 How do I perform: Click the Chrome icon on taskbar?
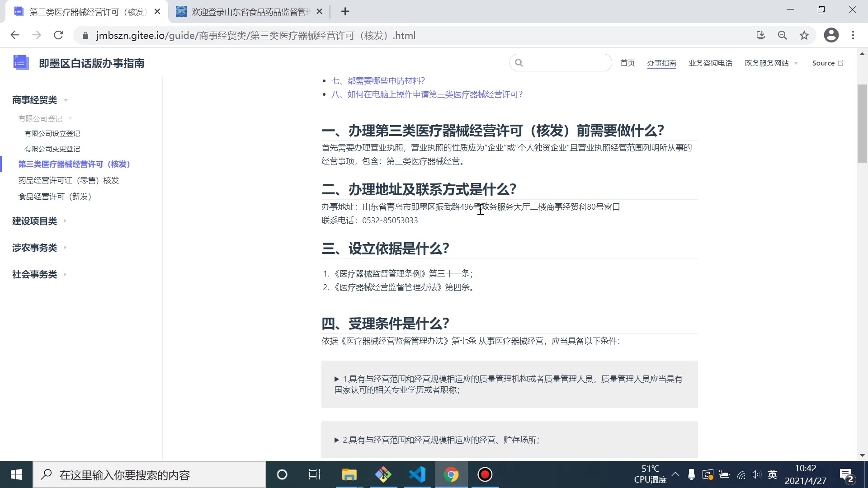click(451, 475)
